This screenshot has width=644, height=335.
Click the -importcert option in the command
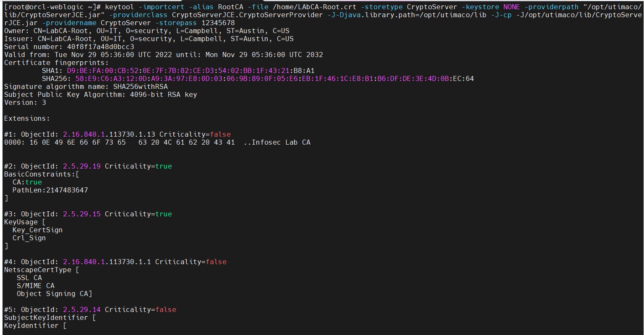(x=162, y=7)
